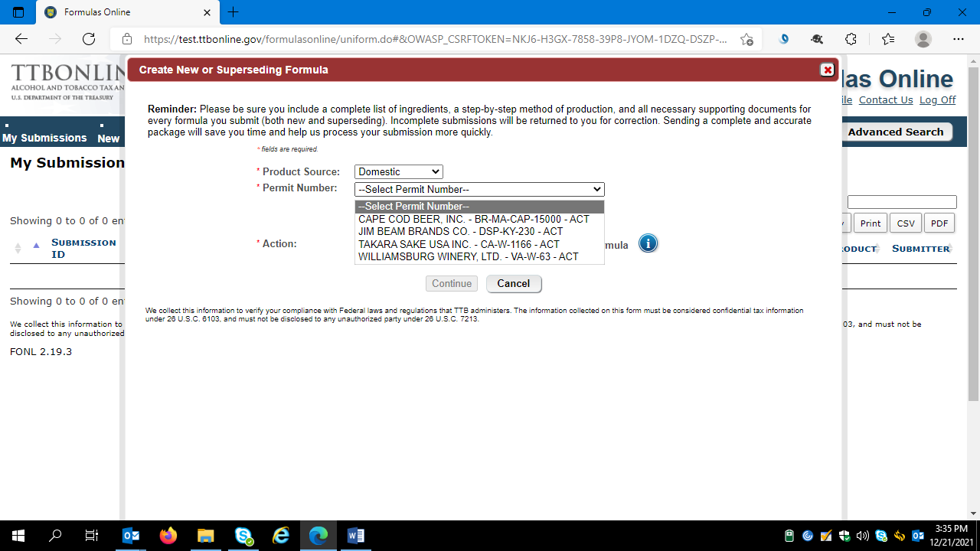The image size is (980, 551).
Task: Open the Favorites list in Edge
Action: (x=887, y=39)
